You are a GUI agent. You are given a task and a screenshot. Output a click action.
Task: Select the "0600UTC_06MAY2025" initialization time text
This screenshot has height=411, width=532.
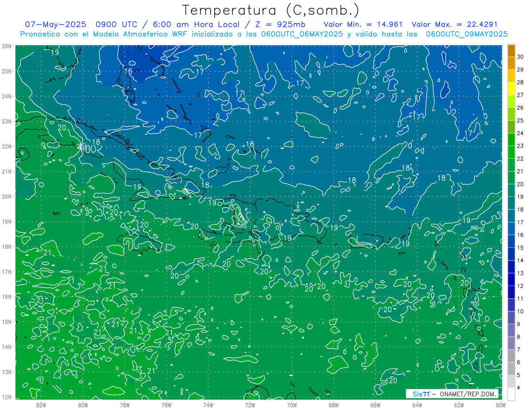click(x=302, y=34)
